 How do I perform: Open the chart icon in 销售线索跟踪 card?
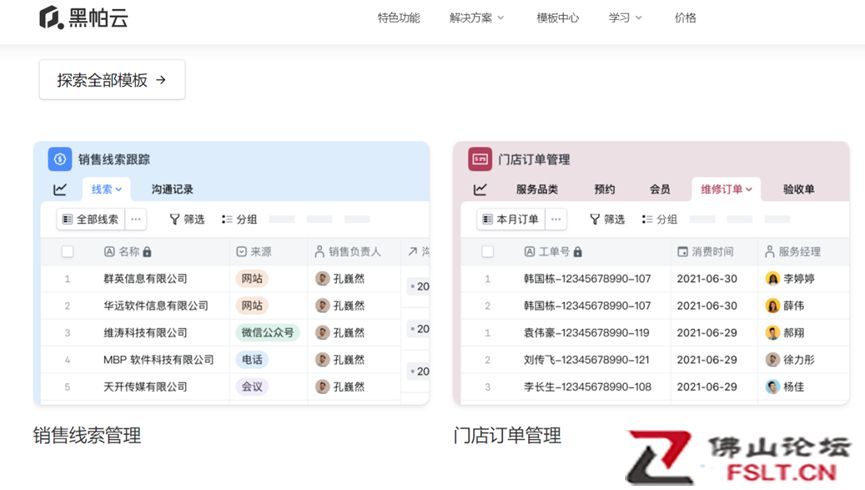60,189
